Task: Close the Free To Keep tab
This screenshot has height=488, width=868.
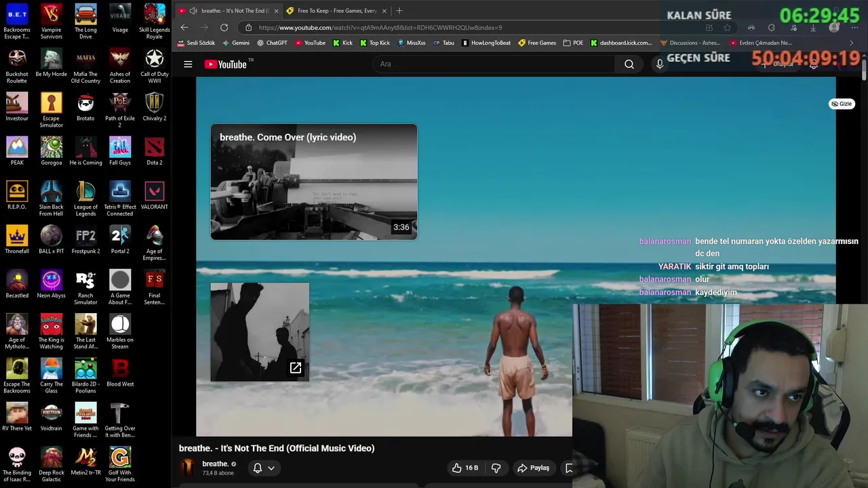Action: tap(384, 11)
